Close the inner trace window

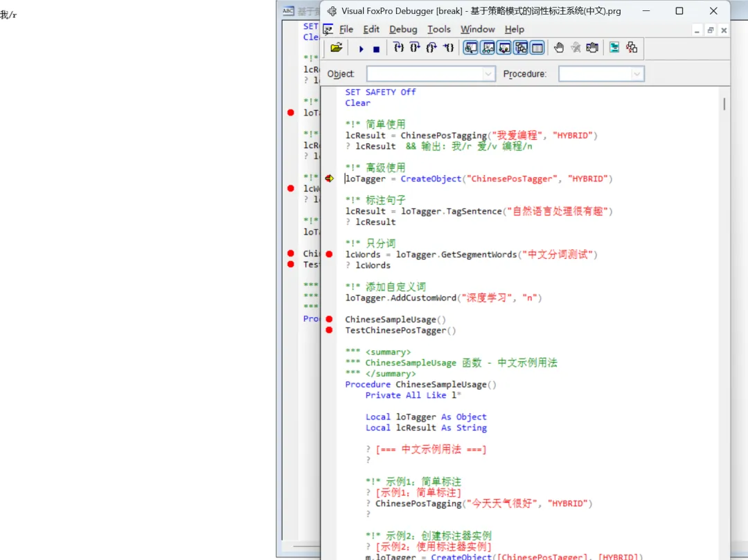click(724, 30)
